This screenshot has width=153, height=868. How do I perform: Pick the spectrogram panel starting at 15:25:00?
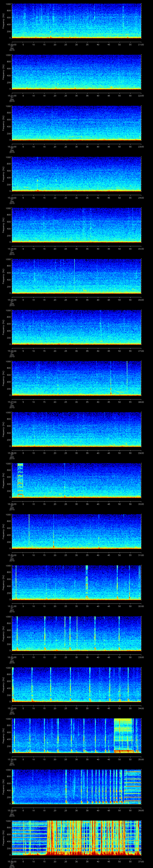click(x=76, y=276)
